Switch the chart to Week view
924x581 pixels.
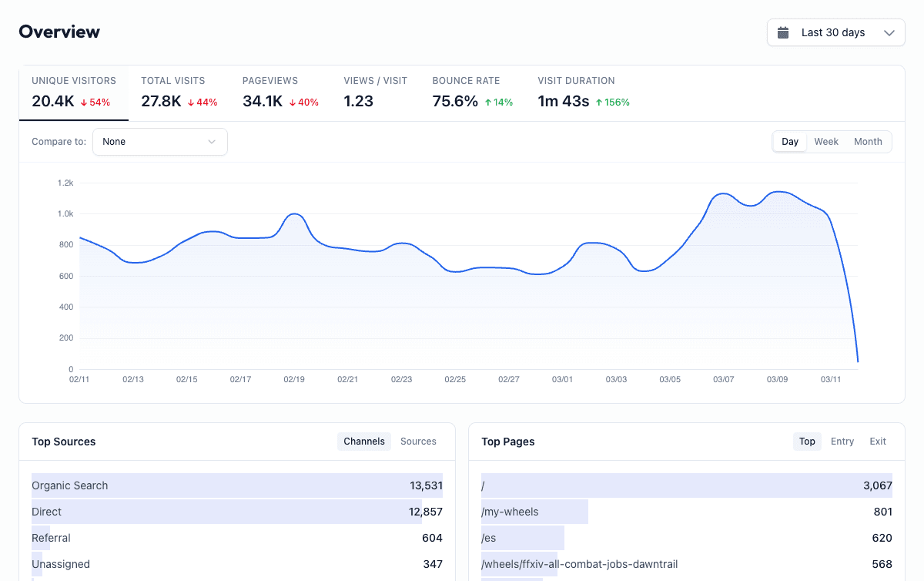coord(826,142)
